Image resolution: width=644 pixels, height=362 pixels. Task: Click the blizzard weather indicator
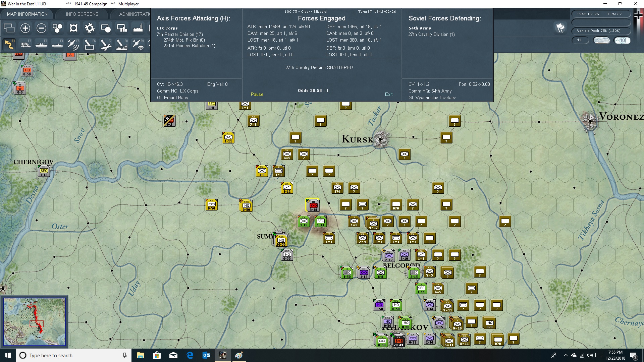602,40
